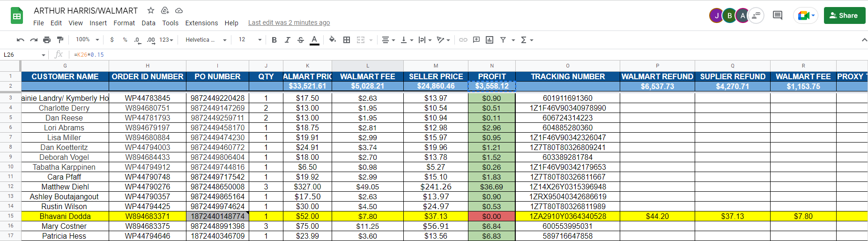This screenshot has width=868, height=241.
Task: Open the Edit menu
Action: (x=56, y=23)
